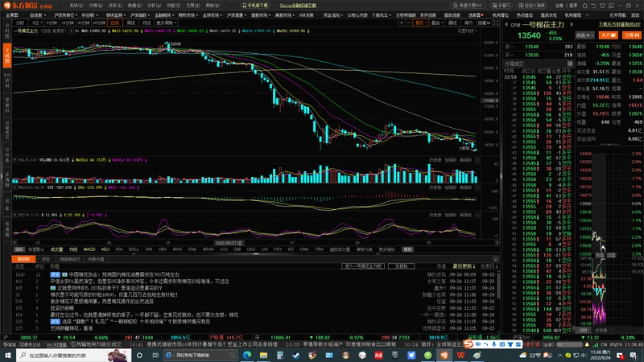
Task: Select the 全景图 toolbar item
Action: pos(12,15)
